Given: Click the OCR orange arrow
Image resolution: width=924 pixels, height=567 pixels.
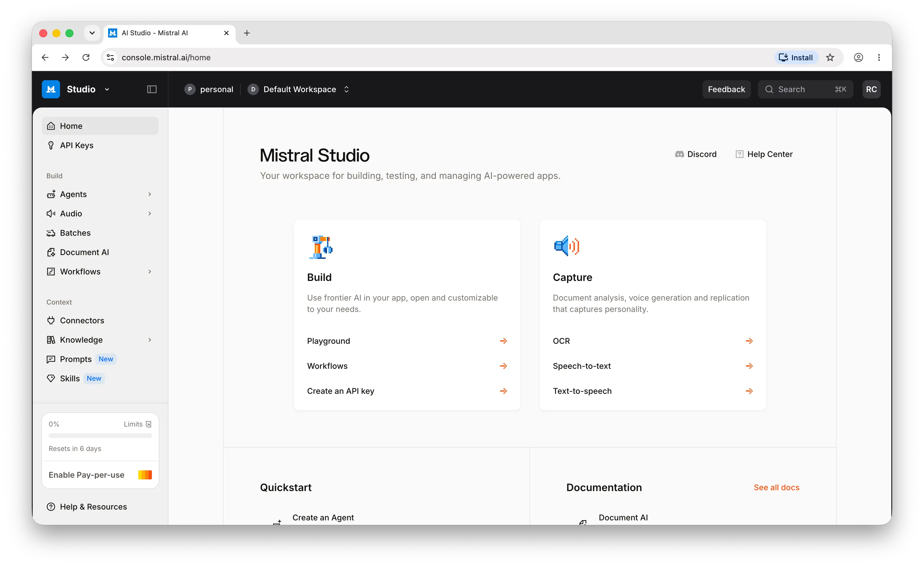Looking at the screenshot, I should point(749,341).
